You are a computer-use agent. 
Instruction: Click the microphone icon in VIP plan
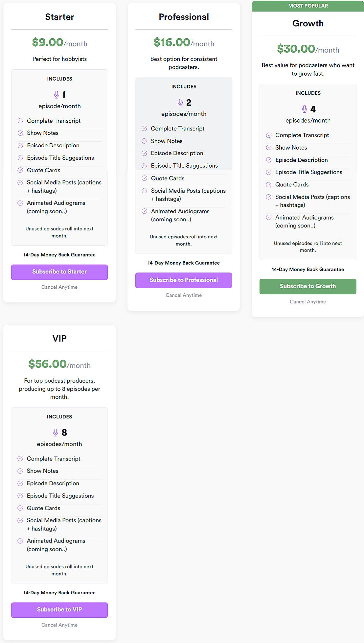[56, 432]
